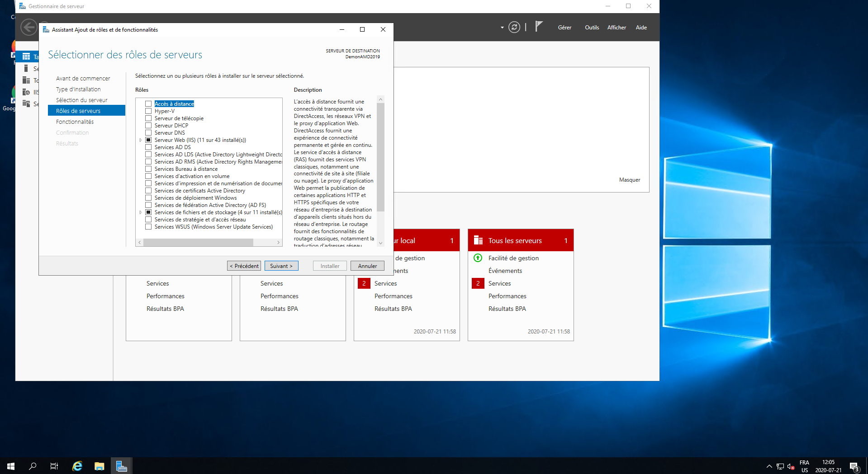The width and height of the screenshot is (868, 474).
Task: Click the Task View taskbar icon
Action: tap(54, 466)
